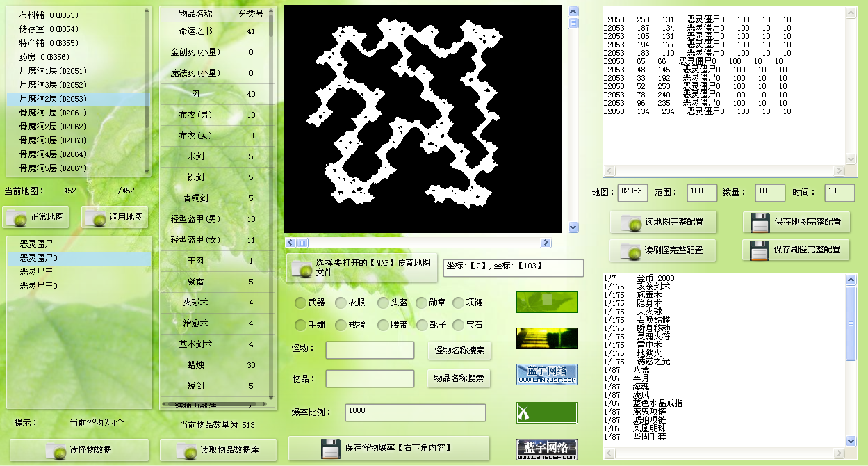Click the black-and-white map preview image
The width and height of the screenshot is (868, 466).
coord(423,119)
